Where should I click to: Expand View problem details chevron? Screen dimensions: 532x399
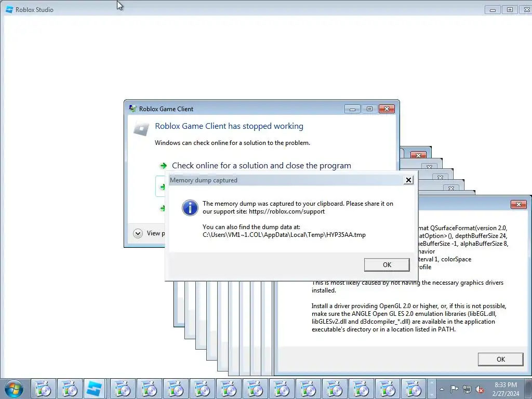pos(138,233)
